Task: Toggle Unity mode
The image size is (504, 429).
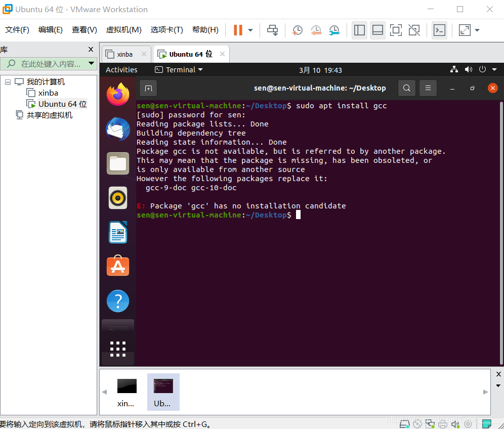Action: (x=414, y=30)
